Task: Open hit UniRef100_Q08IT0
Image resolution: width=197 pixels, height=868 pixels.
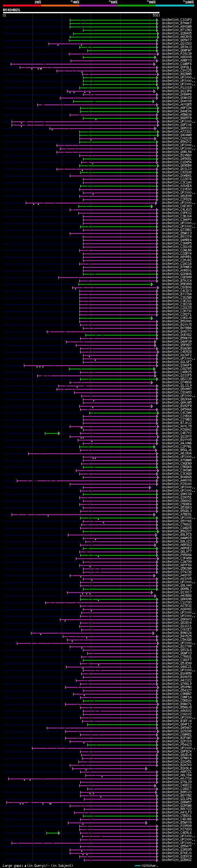Action: [x=176, y=332]
